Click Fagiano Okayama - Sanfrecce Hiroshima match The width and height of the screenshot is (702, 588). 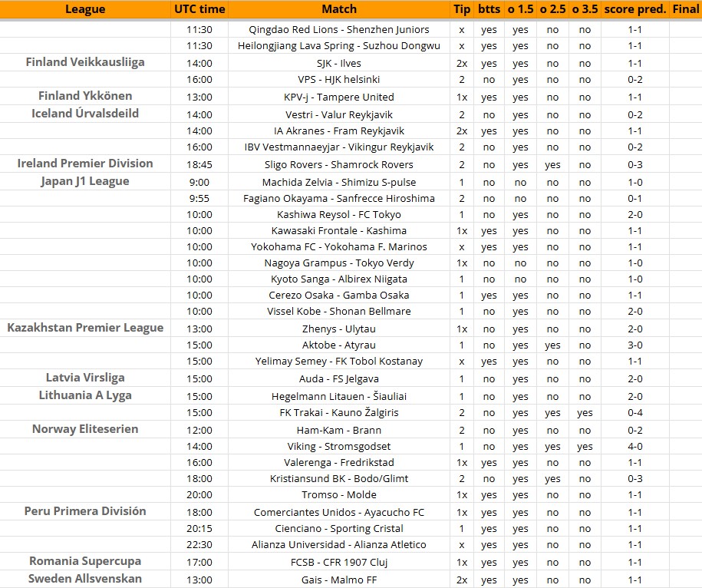[x=339, y=198]
